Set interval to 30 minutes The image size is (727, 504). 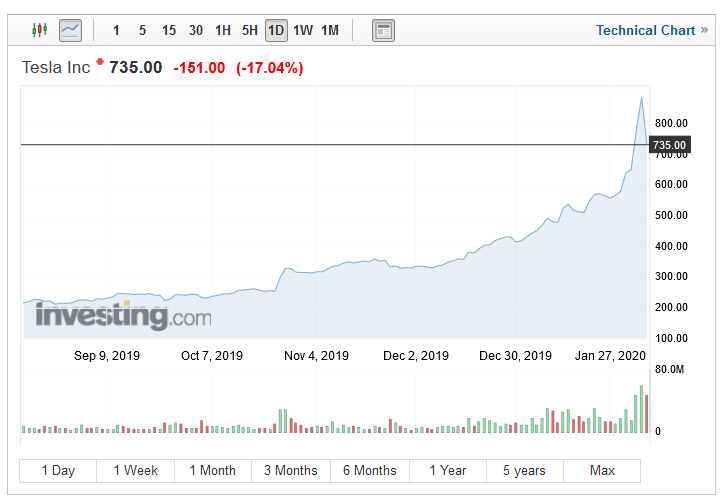point(196,31)
